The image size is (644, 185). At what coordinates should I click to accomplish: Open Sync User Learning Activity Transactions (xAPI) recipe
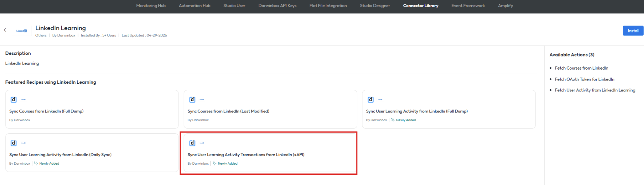coord(270,153)
